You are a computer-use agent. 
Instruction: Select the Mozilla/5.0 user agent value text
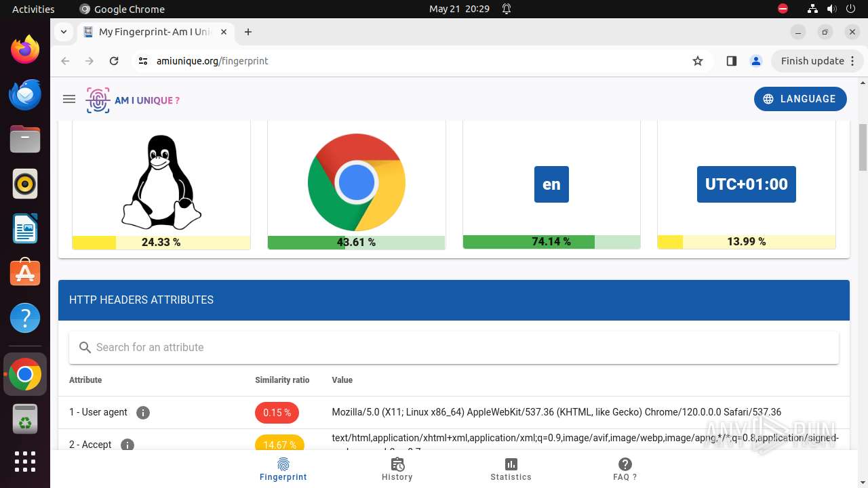[556, 412]
